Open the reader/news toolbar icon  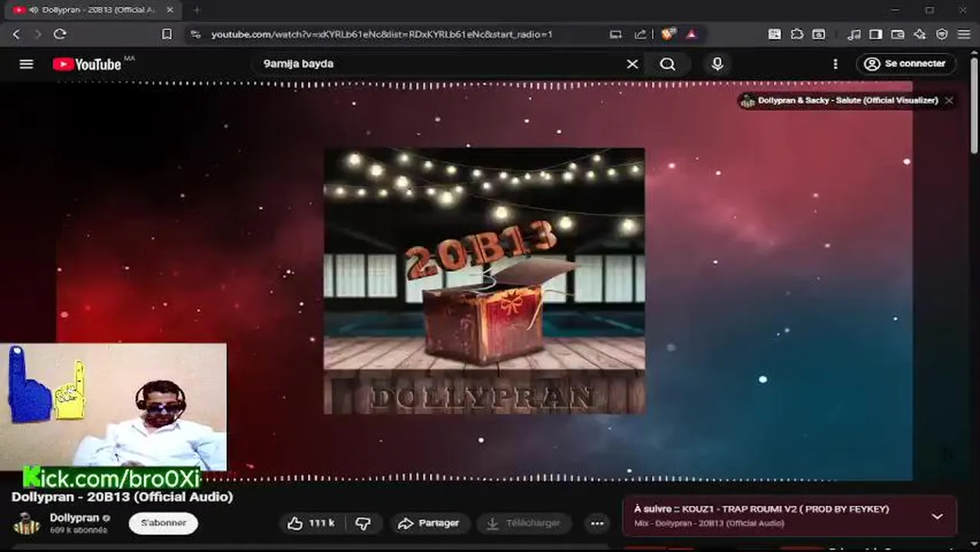tap(774, 34)
